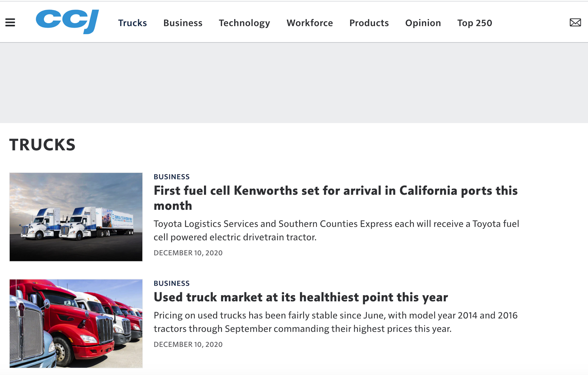Click the BUSINESS label above the used truck article

point(171,283)
